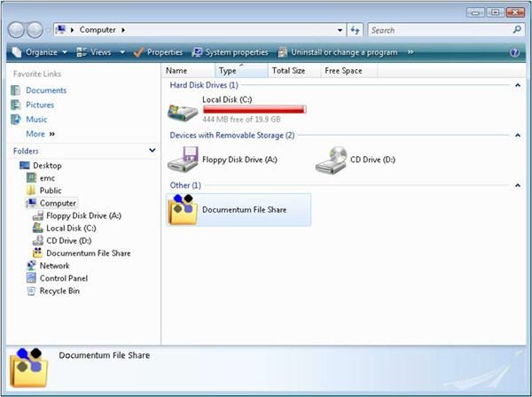The height and width of the screenshot is (397, 532).
Task: Click the Documents folder icon in Favorite Links
Action: 16,90
